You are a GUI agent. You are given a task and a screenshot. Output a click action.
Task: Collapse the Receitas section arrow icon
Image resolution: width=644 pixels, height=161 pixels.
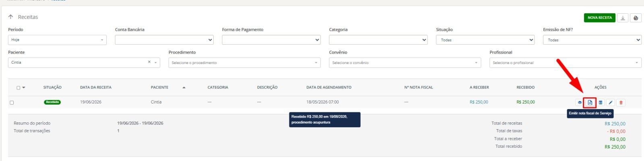[10, 17]
